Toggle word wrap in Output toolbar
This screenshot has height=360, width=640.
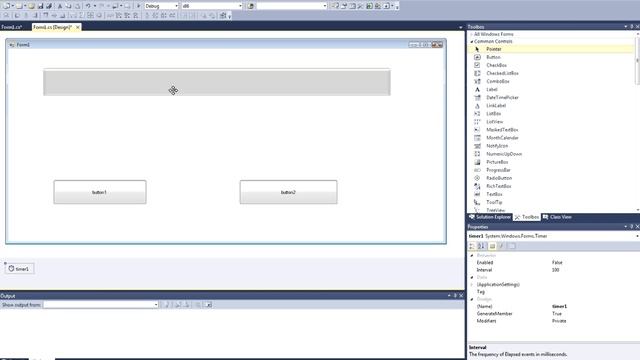coord(208,305)
